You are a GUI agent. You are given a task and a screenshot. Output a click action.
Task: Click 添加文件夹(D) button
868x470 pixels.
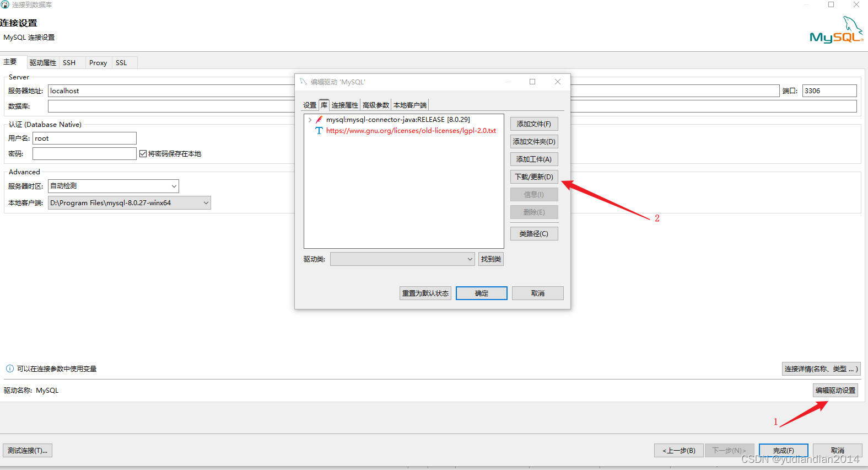click(534, 142)
